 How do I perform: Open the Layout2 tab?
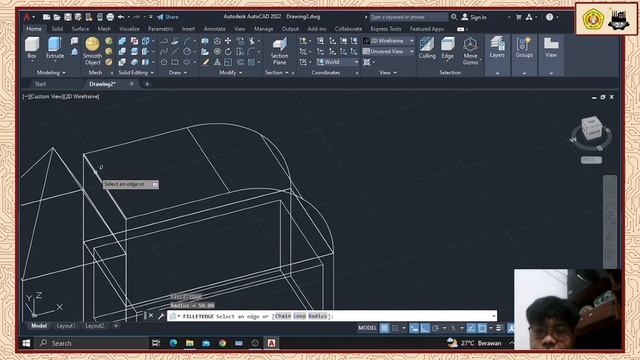[94, 326]
